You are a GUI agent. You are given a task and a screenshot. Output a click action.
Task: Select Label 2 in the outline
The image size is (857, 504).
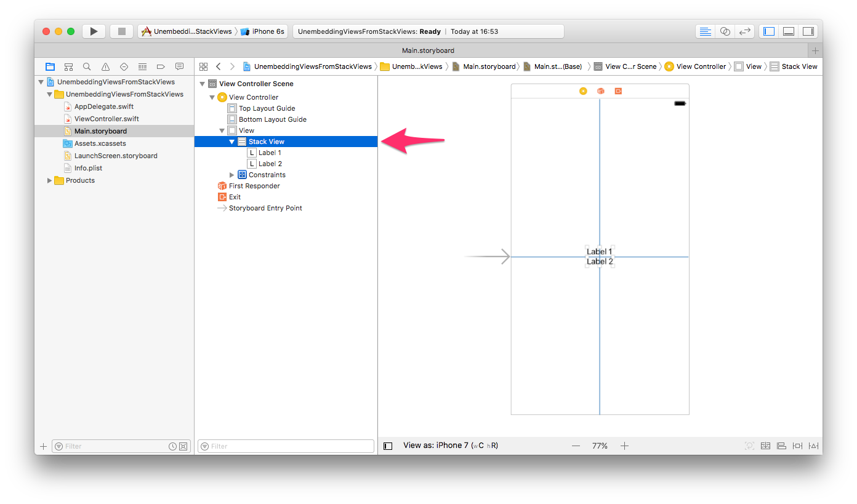(x=269, y=163)
